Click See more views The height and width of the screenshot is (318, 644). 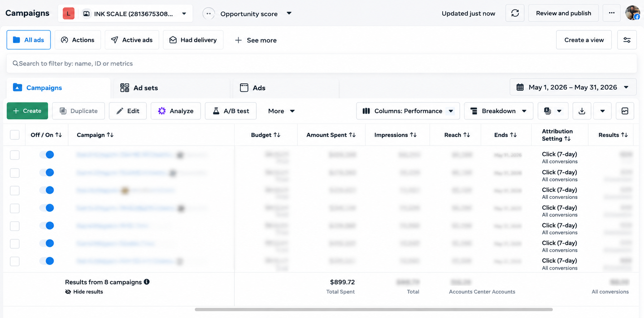tap(256, 40)
